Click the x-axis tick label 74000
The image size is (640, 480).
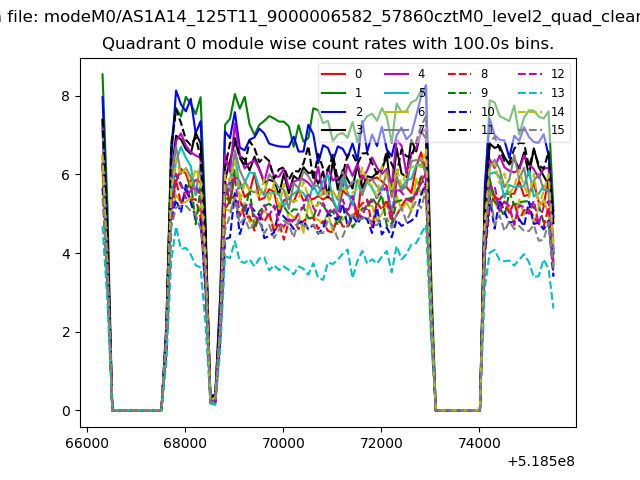tap(479, 443)
